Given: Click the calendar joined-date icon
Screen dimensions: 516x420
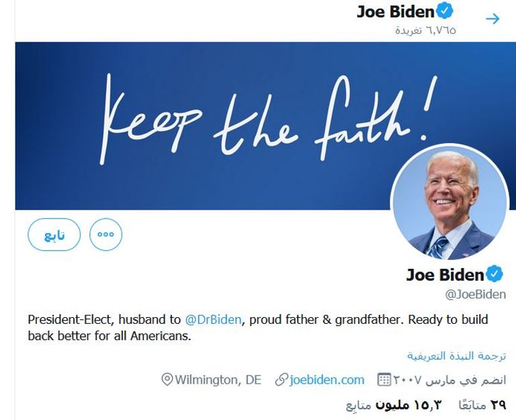Looking at the screenshot, I should pyautogui.click(x=384, y=380).
